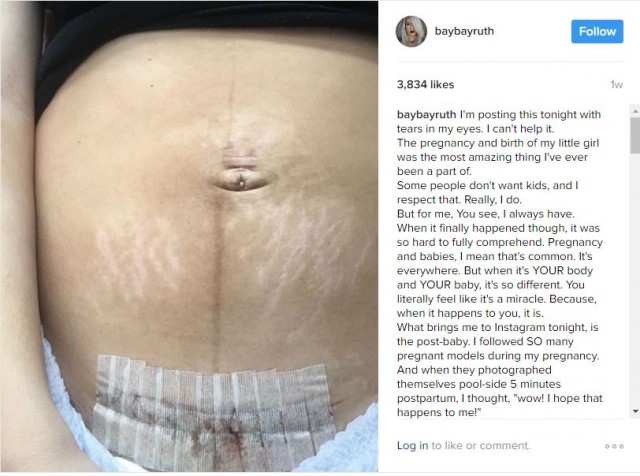Click the 1w post timestamp
This screenshot has width=640, height=476.
[616, 85]
